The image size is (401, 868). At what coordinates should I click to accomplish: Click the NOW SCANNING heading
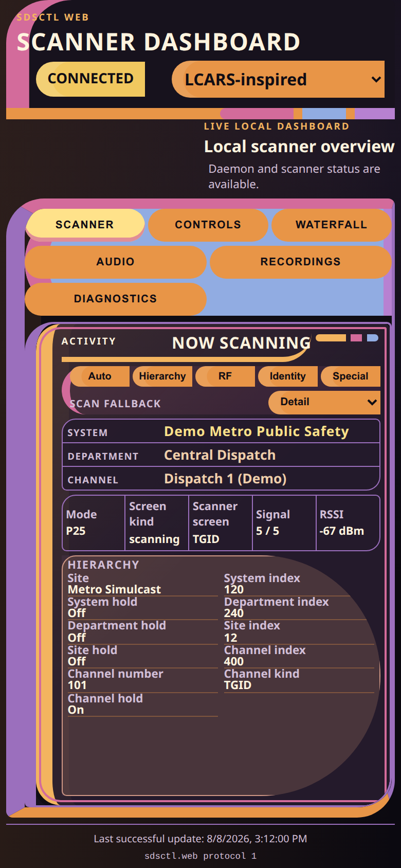242,343
